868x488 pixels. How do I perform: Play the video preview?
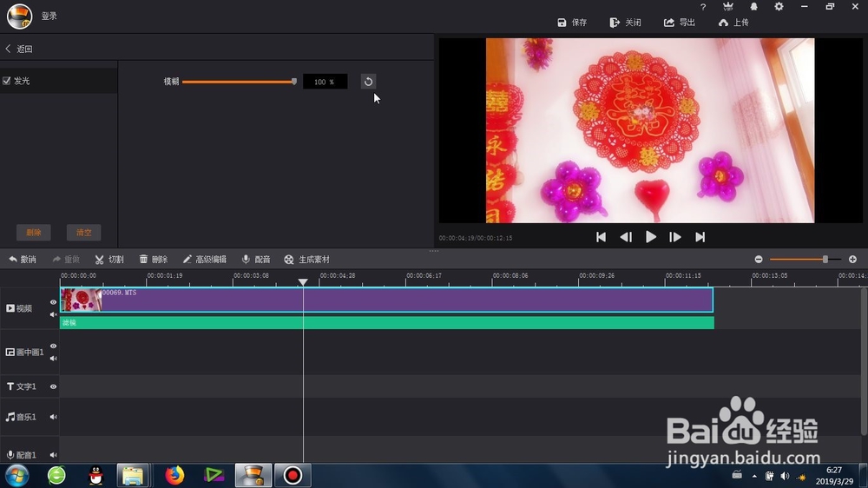650,237
